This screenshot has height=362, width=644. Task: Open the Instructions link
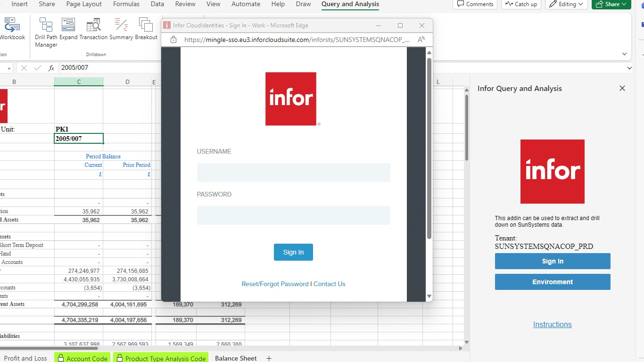click(x=553, y=324)
